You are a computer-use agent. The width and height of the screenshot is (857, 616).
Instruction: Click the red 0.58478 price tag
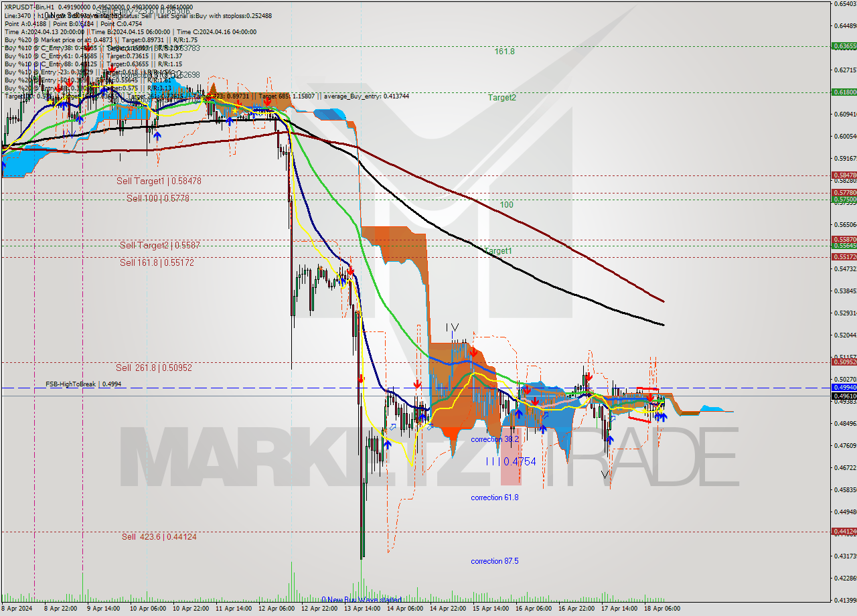coord(844,175)
